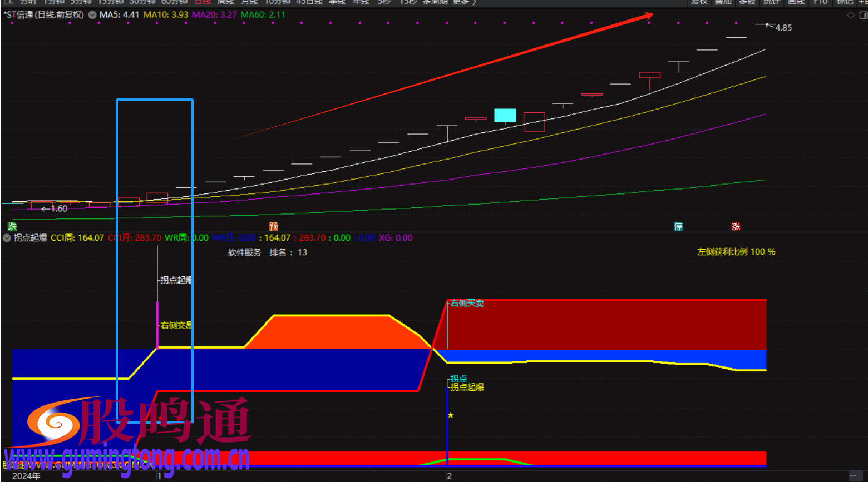868x482 pixels.
Task: Toggle 叠加 overlay option
Action: (x=723, y=2)
